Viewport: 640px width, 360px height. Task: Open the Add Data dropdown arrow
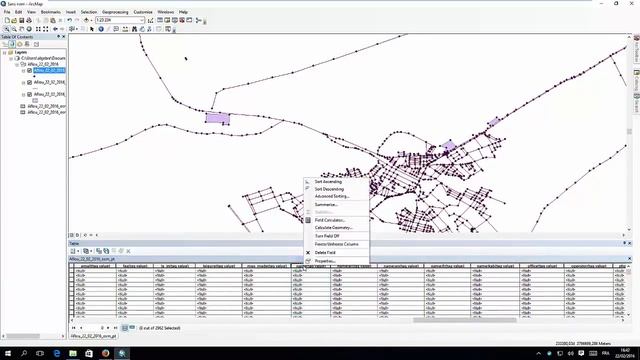point(91,20)
